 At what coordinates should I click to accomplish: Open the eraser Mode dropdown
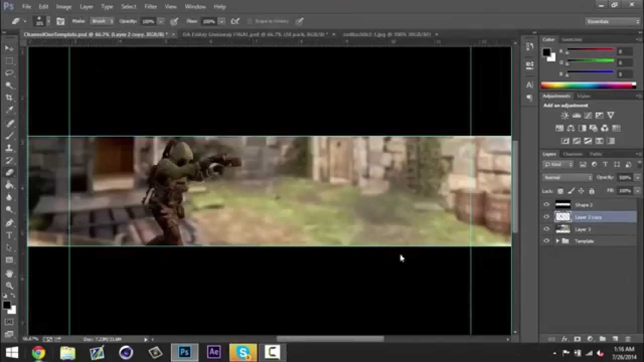102,22
